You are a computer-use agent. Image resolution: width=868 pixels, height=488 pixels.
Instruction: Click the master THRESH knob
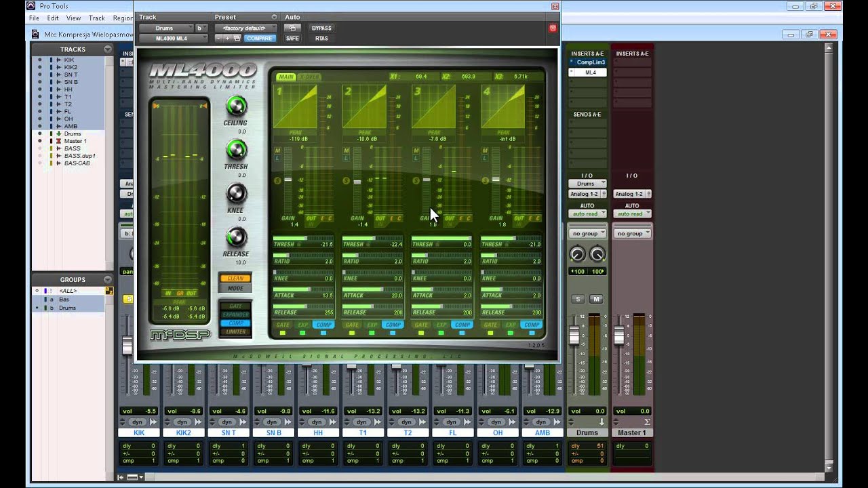(236, 150)
